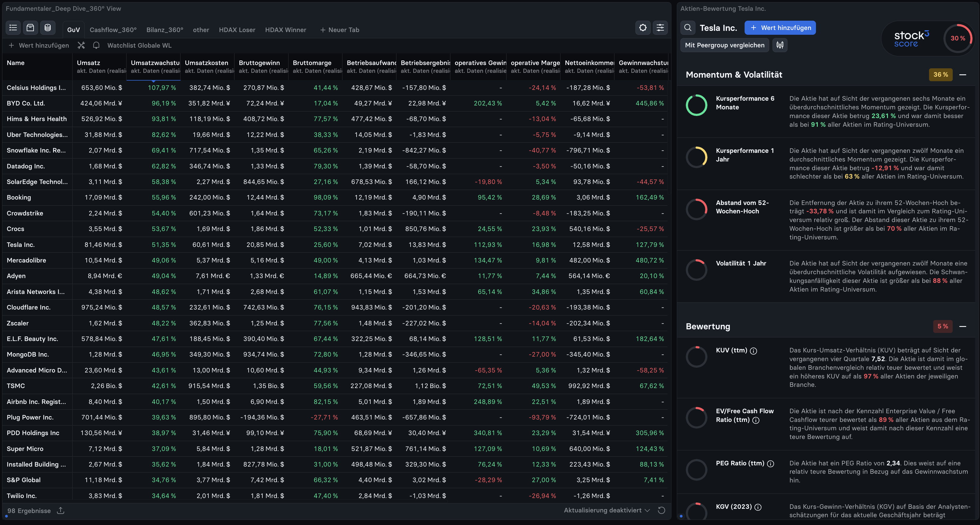The image size is (980, 525).
Task: Click the Tesla Inc. title in rating panel
Action: 718,28
